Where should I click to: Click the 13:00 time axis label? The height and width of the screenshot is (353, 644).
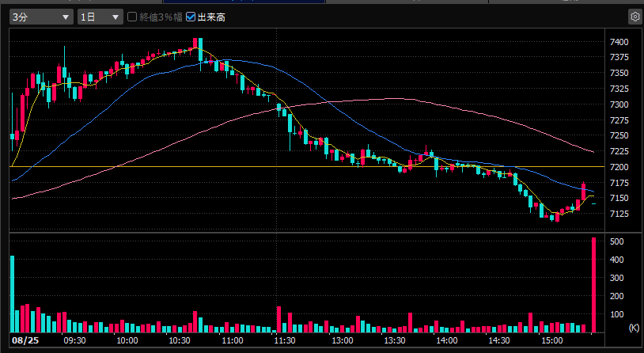[342, 340]
